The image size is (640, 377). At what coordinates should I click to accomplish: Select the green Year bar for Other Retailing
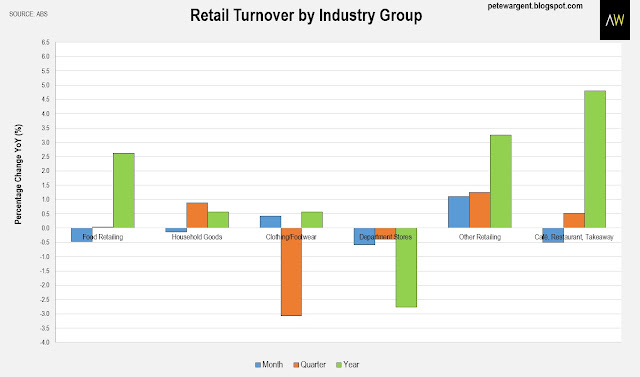pyautogui.click(x=501, y=182)
